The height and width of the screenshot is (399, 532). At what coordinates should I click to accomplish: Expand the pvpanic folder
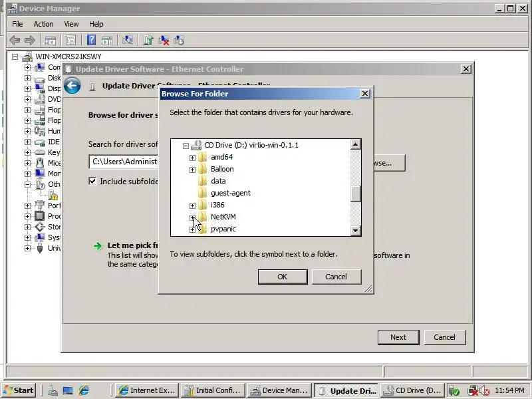(x=192, y=229)
